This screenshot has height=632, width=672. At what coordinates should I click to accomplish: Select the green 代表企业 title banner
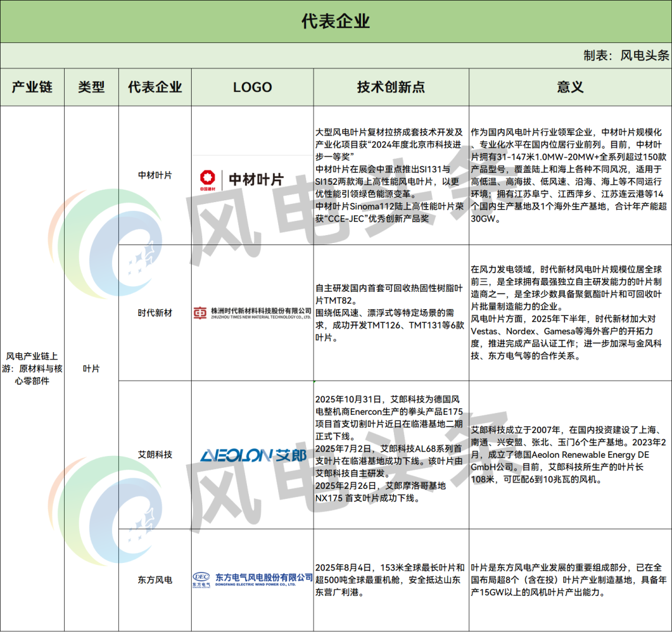[x=336, y=21]
